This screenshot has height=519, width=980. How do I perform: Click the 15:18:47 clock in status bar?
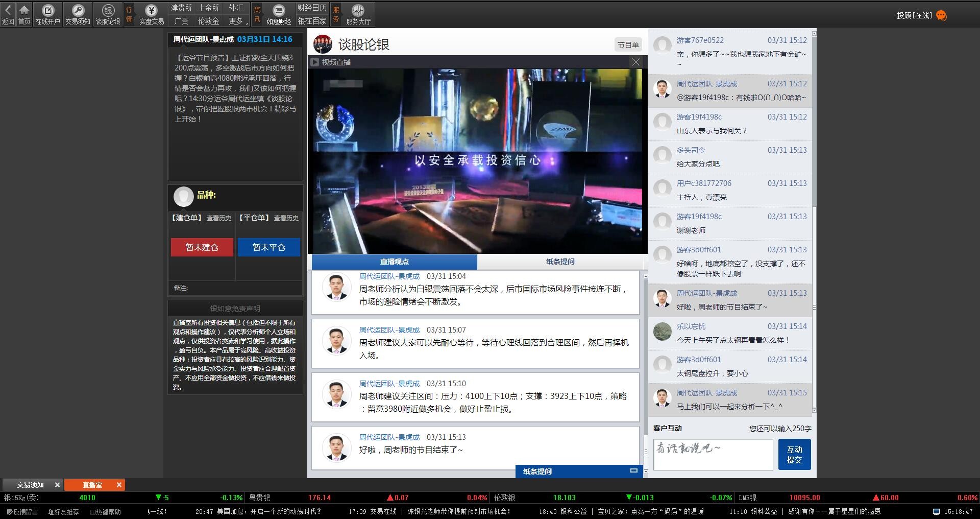click(x=959, y=511)
